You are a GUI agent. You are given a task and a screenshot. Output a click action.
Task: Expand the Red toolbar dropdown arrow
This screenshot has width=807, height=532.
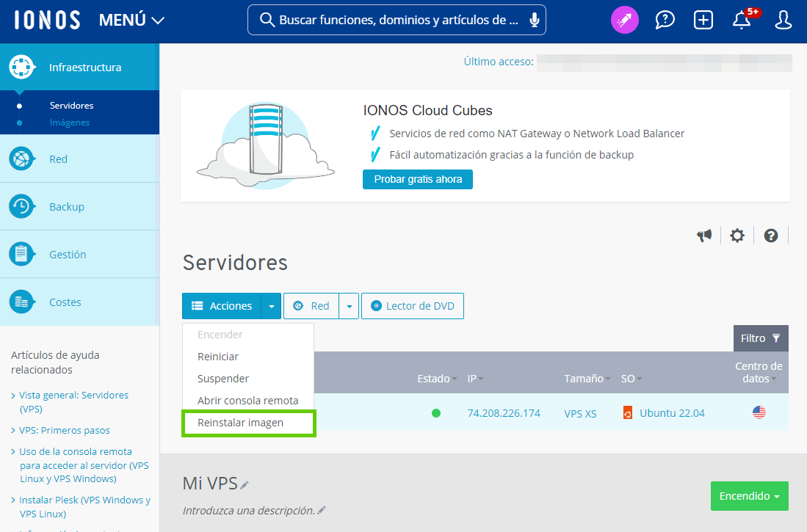[349, 305]
